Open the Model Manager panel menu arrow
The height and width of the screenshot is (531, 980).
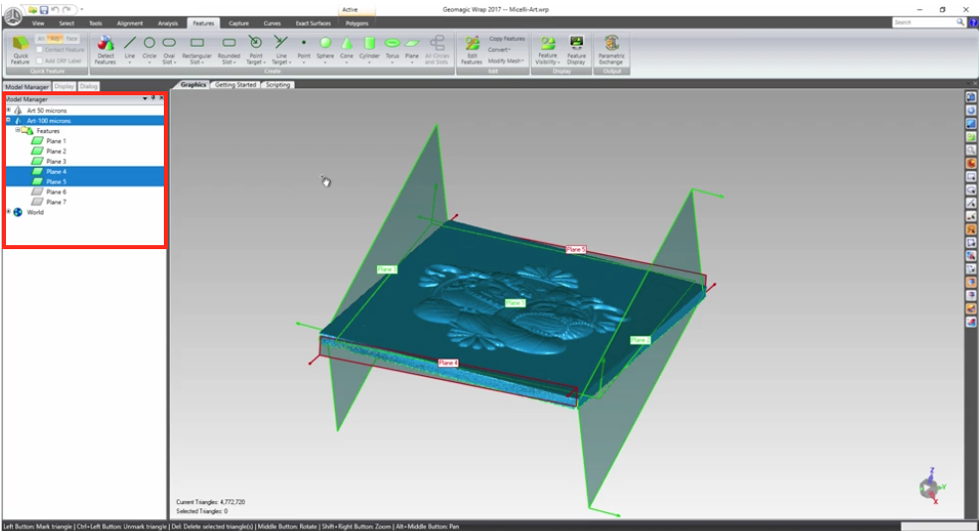click(x=145, y=98)
